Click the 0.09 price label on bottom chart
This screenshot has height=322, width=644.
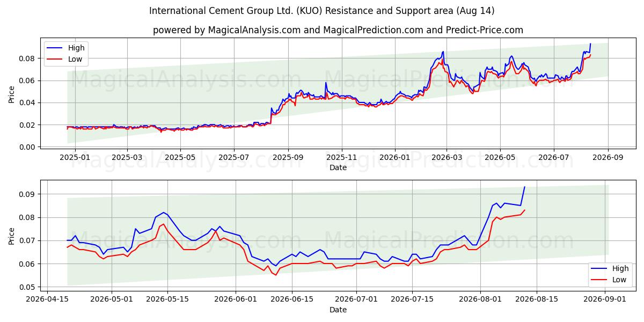coord(27,194)
